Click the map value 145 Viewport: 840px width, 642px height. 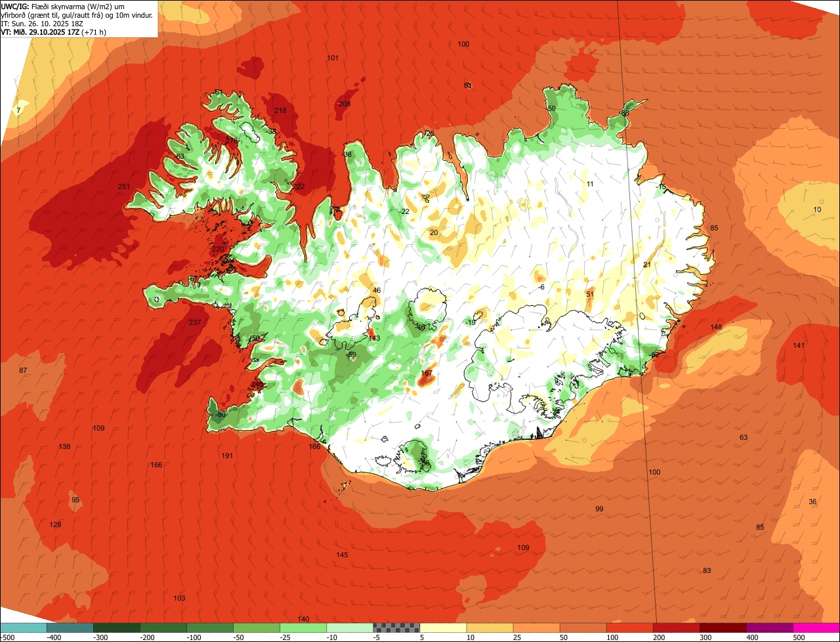click(343, 555)
